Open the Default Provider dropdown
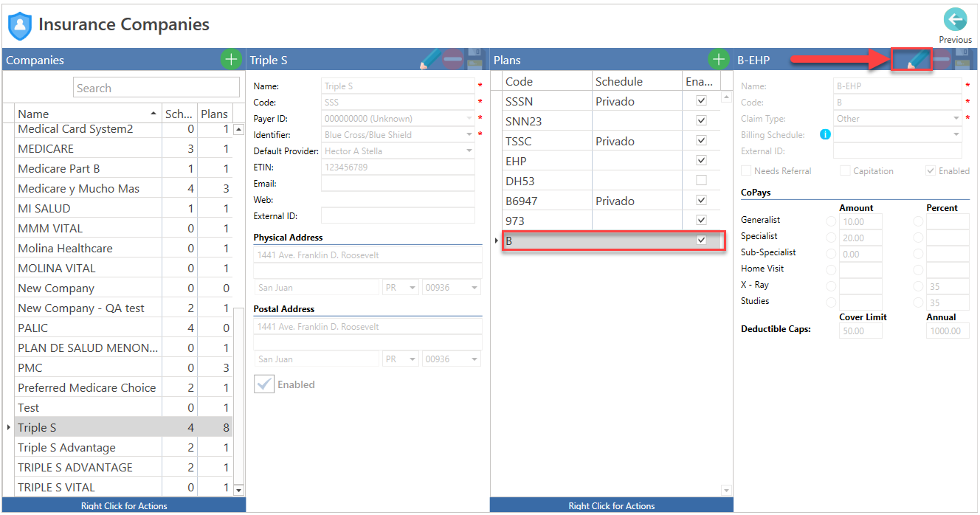980x515 pixels. [469, 151]
